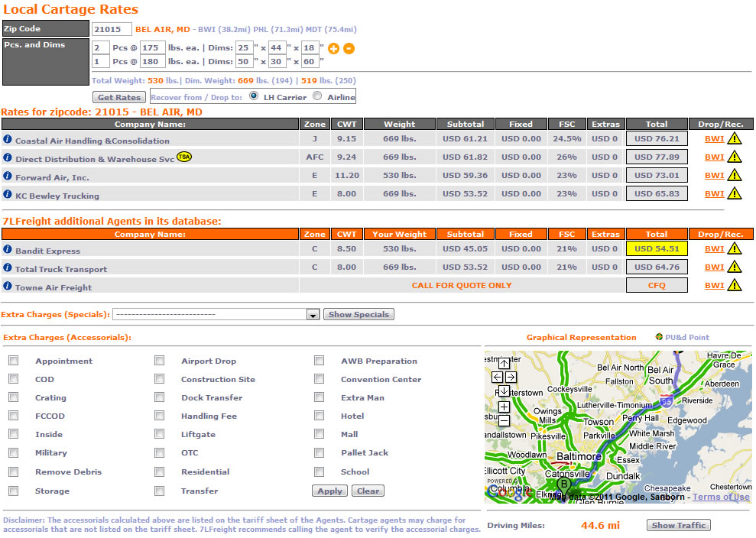Pan map up with arrow control

pyautogui.click(x=504, y=363)
